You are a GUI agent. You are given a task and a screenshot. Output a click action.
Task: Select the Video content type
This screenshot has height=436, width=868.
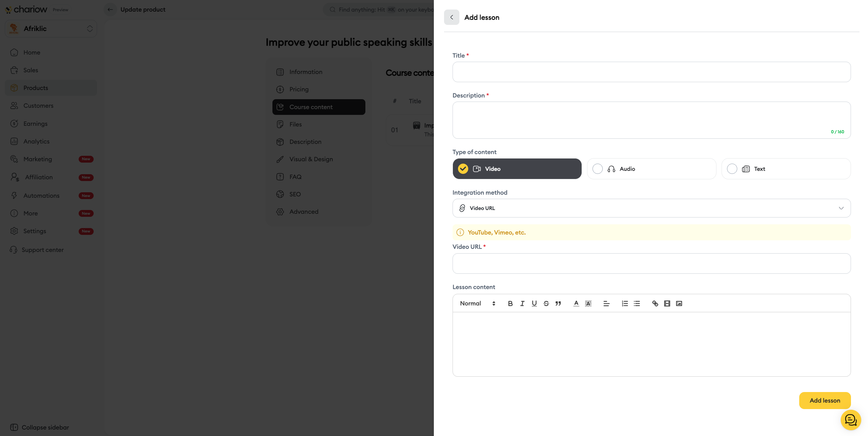[517, 169]
